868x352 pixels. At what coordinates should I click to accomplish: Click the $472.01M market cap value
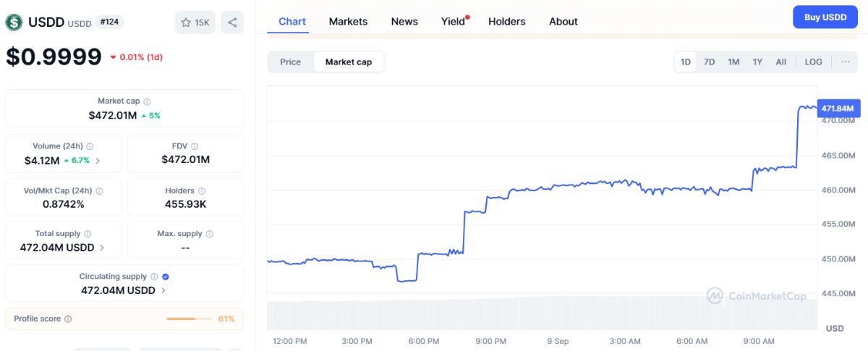(x=112, y=115)
